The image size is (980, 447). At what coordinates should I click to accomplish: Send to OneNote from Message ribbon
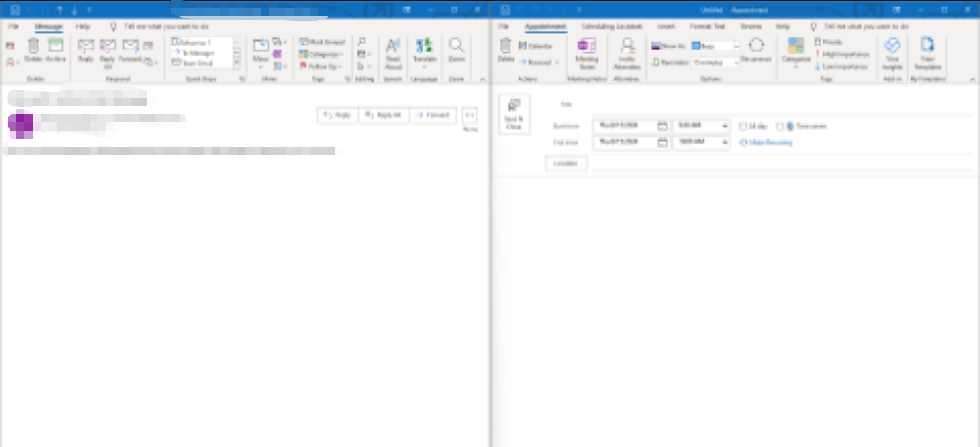[x=278, y=54]
